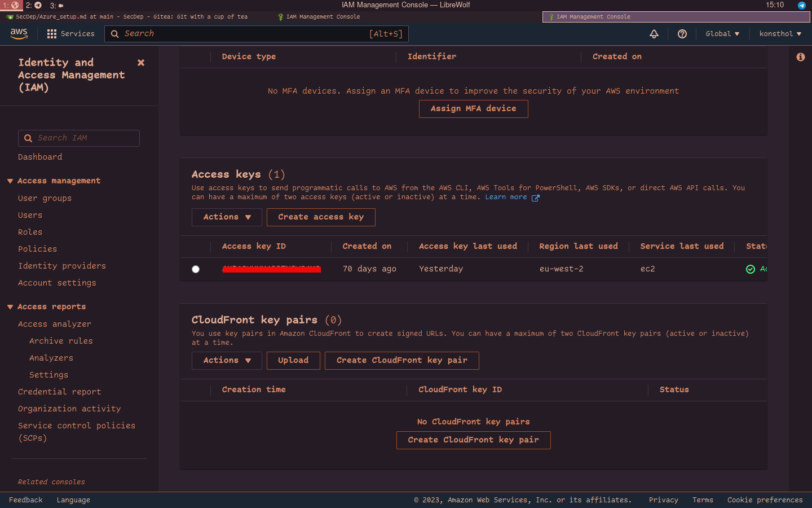This screenshot has width=812, height=508.
Task: Open the notifications bell icon
Action: coord(654,34)
